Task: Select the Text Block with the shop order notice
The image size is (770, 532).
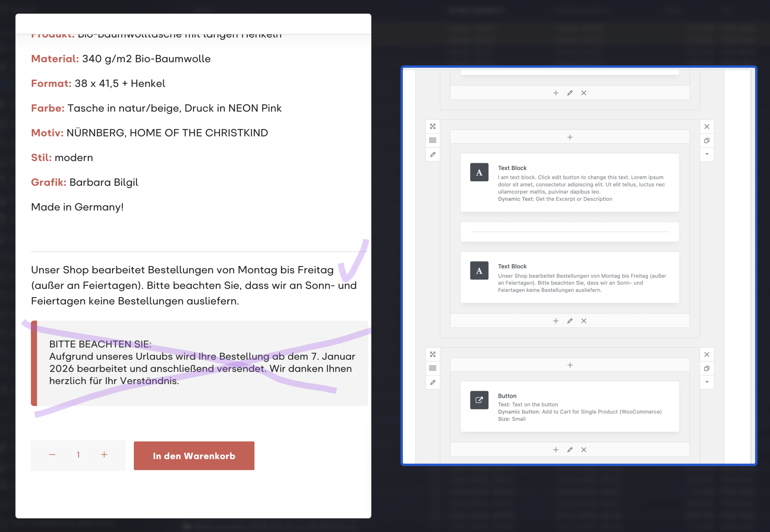Action: (569, 277)
